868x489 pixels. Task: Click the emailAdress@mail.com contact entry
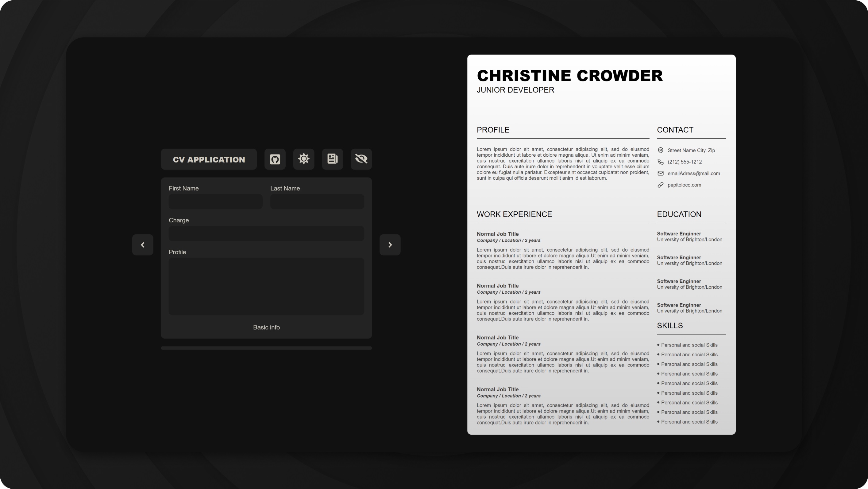click(x=694, y=173)
